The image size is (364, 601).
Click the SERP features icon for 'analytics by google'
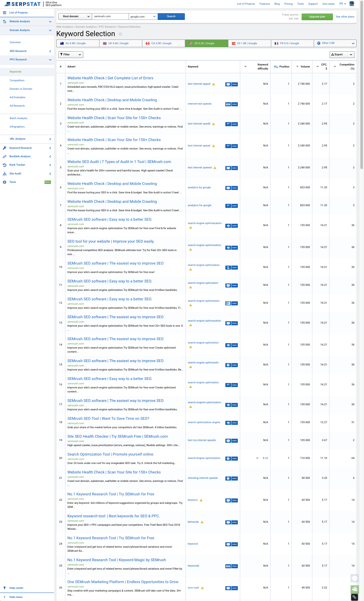[x=228, y=188]
